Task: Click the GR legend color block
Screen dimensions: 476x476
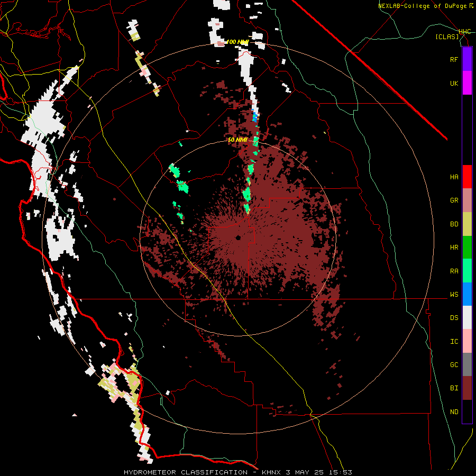Action: click(467, 200)
